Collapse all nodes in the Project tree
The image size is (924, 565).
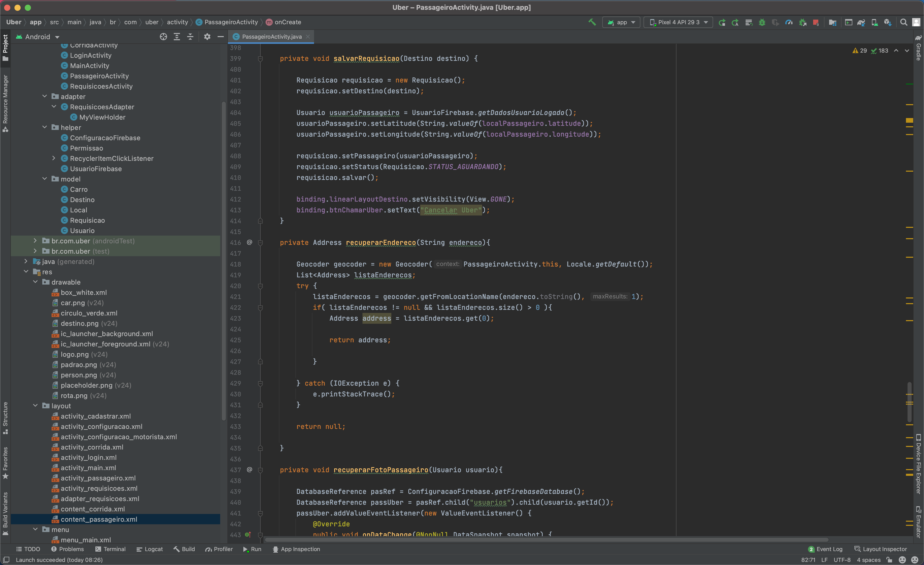190,37
